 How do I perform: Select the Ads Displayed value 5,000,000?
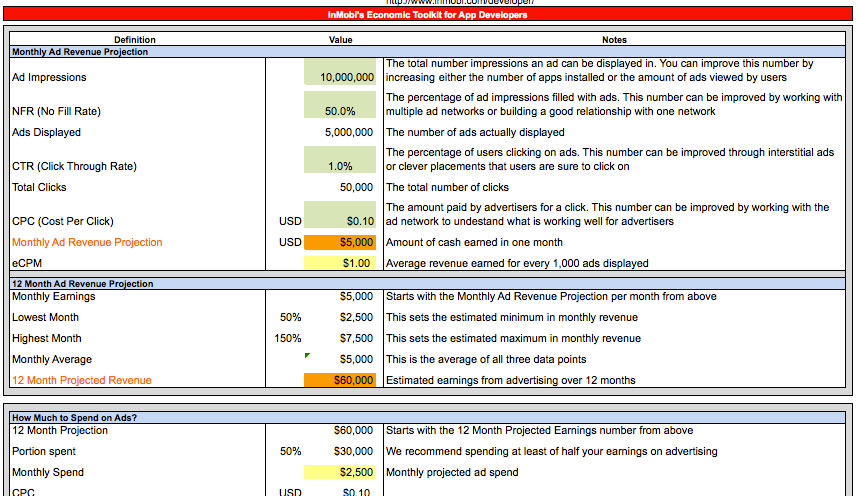coord(348,133)
